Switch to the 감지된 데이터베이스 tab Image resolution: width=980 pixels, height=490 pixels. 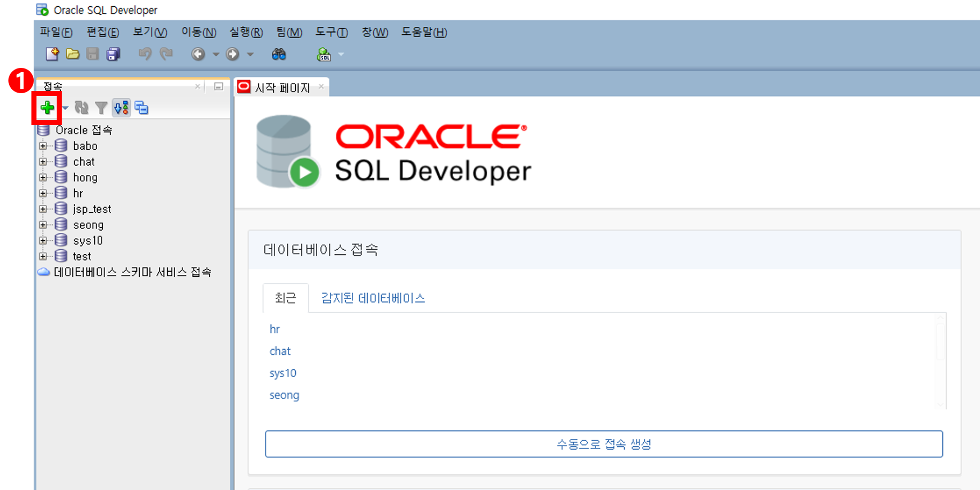(373, 298)
